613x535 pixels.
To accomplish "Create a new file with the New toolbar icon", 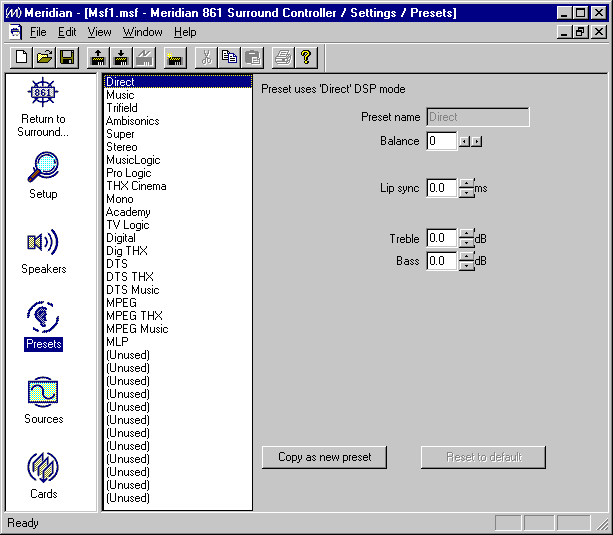I will (x=22, y=58).
